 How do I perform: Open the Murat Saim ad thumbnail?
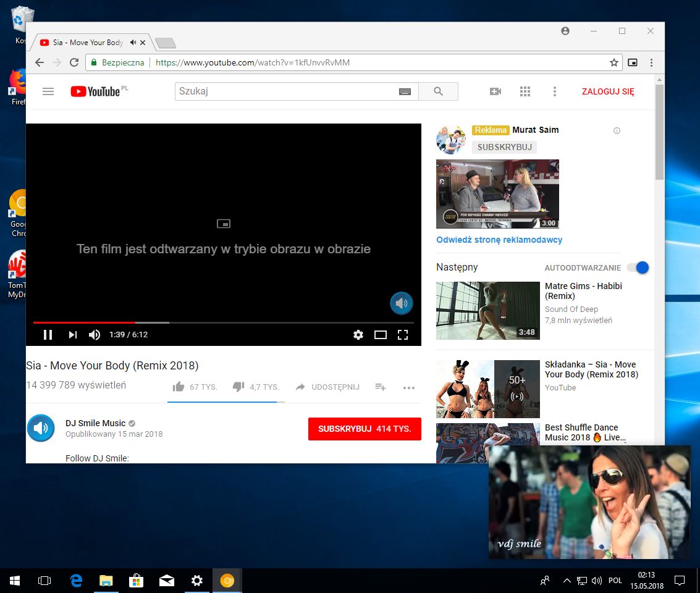tap(497, 193)
